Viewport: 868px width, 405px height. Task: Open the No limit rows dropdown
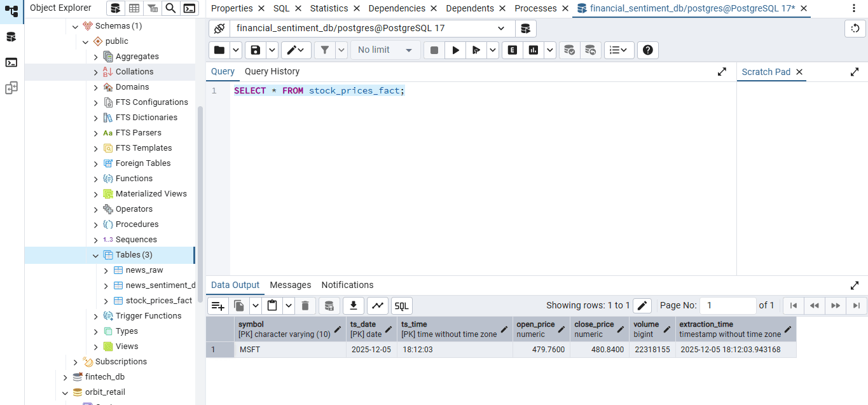tap(385, 50)
